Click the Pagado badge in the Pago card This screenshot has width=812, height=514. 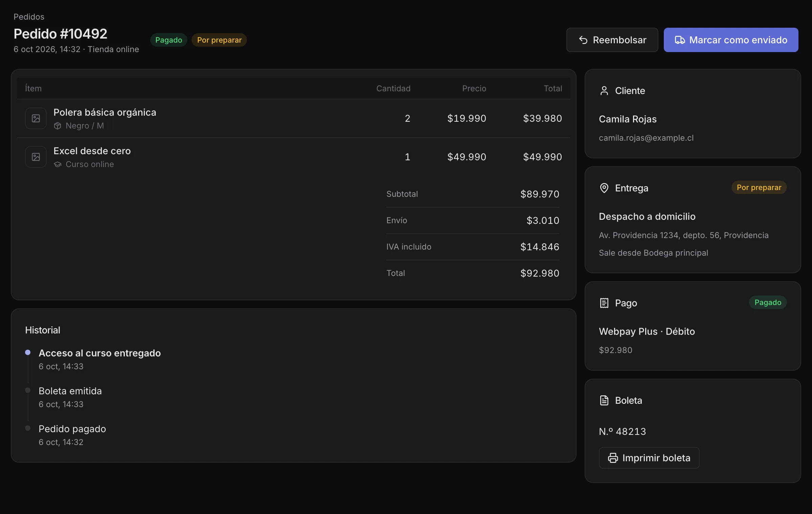[768, 302]
